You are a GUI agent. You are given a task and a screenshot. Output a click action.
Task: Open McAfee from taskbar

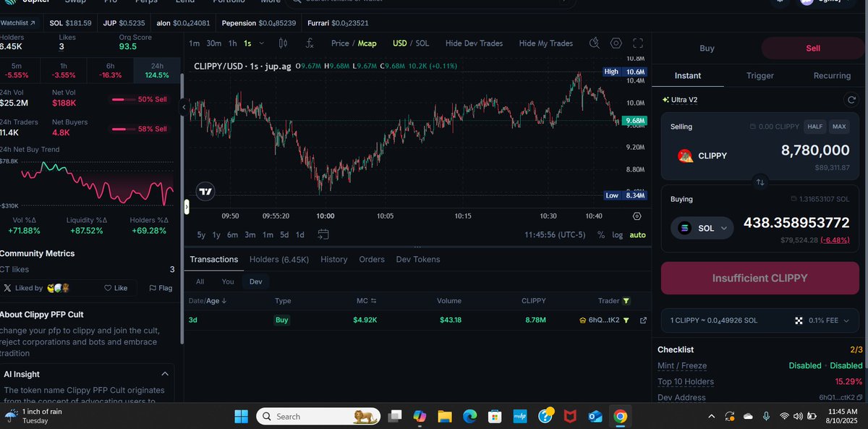coord(570,417)
